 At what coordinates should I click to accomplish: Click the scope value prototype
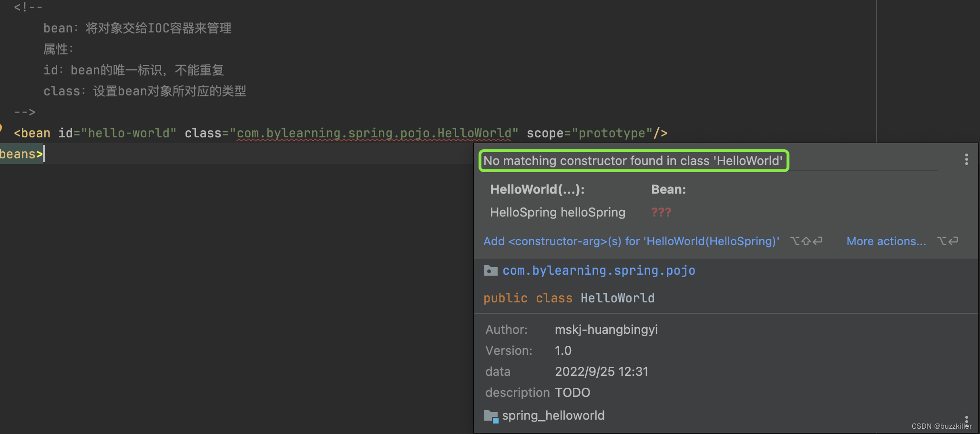point(612,133)
